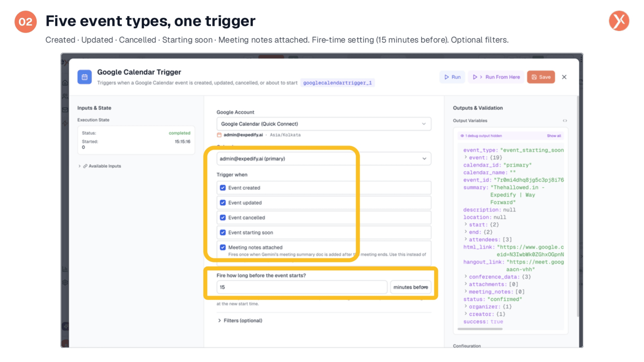Expand the creator: {1} output node
This screenshot has height=362, width=644.
[x=466, y=314]
